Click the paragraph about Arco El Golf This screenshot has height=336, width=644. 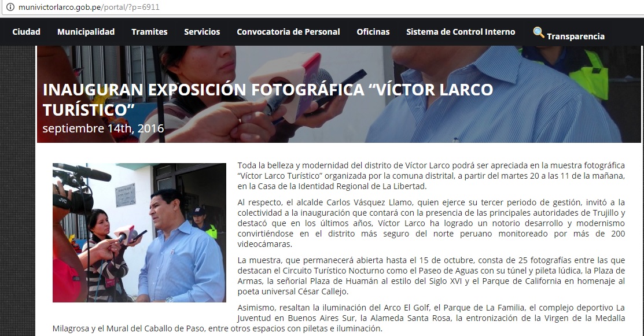point(338,318)
